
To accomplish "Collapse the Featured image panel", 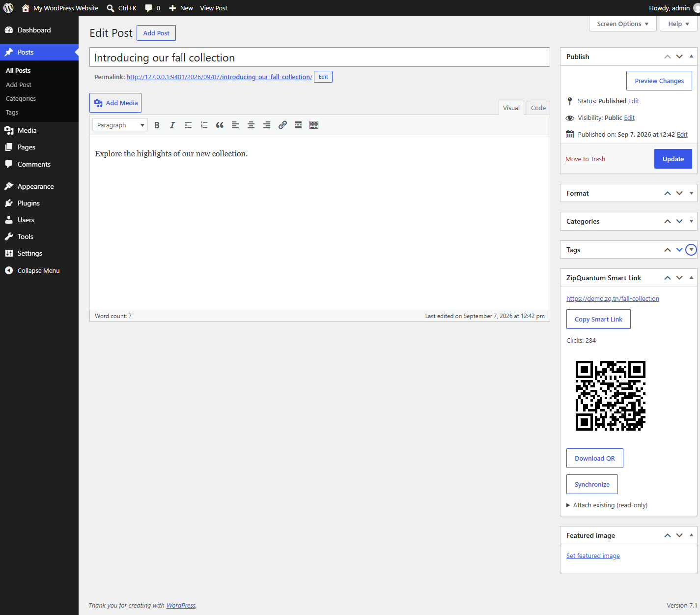I will click(x=691, y=535).
